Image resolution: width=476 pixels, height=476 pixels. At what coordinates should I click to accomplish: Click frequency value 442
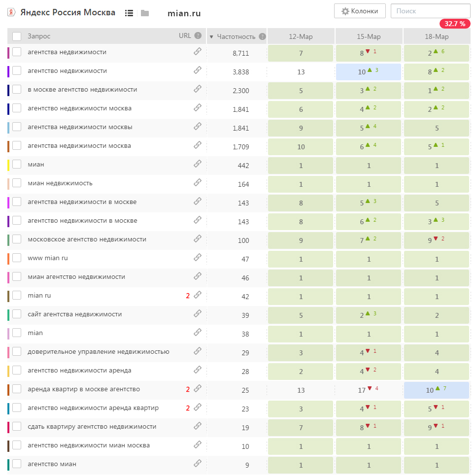click(243, 166)
